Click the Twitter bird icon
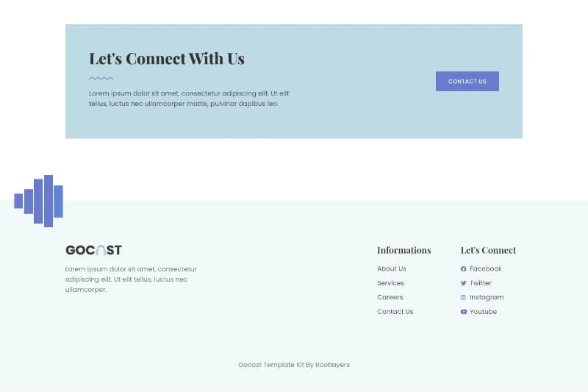Viewport: 588px width, 392px height. (x=464, y=283)
